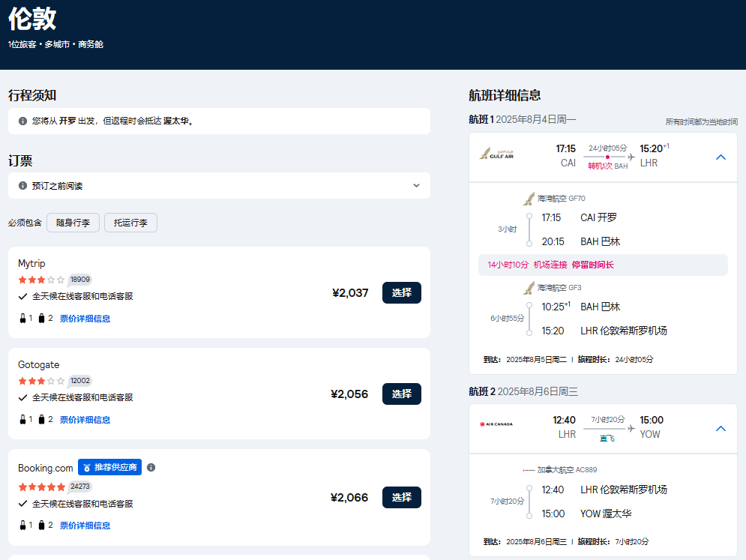The image size is (746, 560).
Task: Click the 伦敦 page title
Action: pyautogui.click(x=32, y=19)
